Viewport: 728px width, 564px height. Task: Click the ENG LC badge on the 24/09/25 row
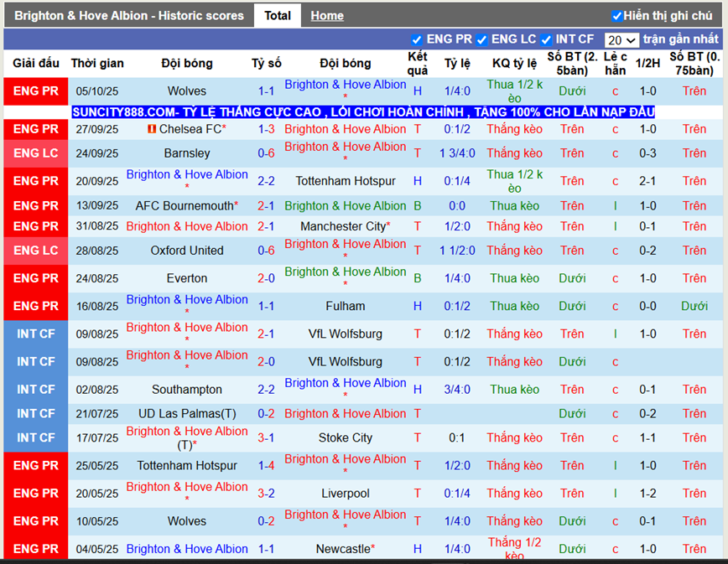pyautogui.click(x=36, y=153)
